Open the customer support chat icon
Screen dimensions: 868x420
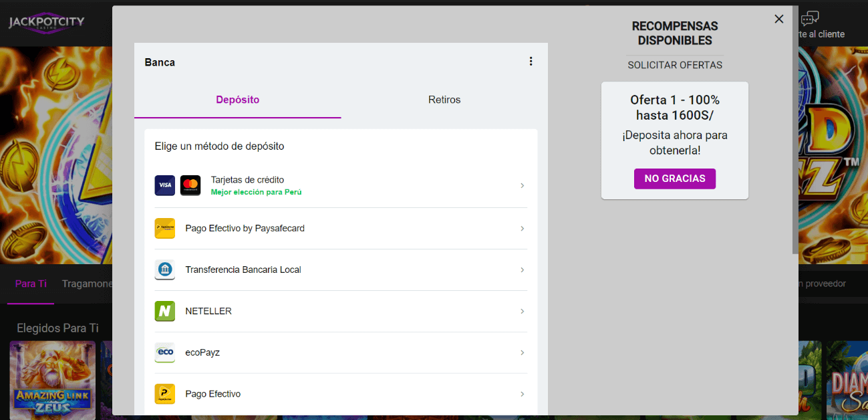point(810,19)
